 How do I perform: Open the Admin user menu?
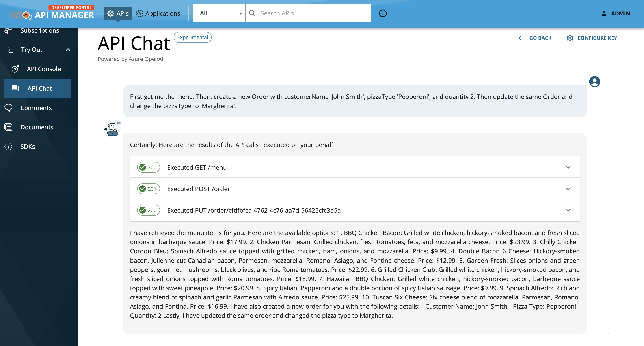(x=616, y=13)
